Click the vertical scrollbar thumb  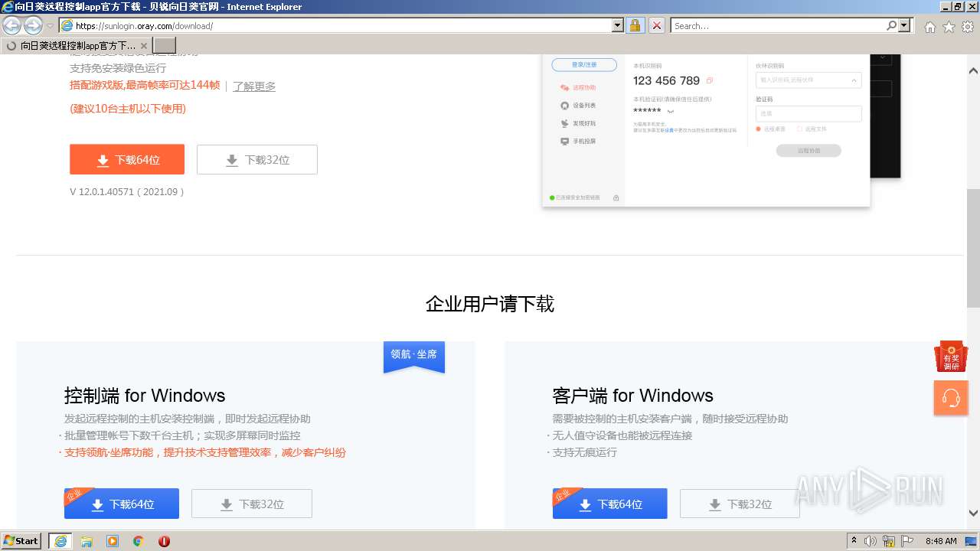[973, 247]
